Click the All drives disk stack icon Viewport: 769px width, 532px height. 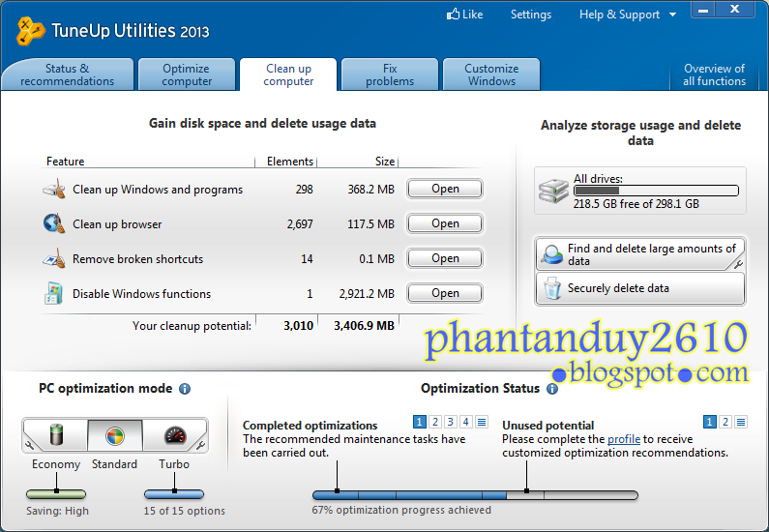[553, 191]
